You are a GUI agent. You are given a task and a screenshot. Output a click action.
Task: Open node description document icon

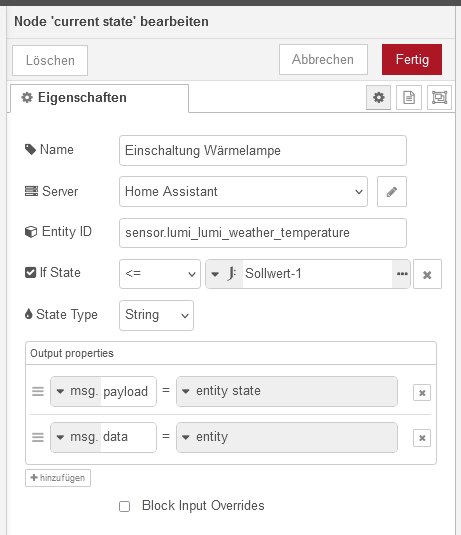point(409,98)
